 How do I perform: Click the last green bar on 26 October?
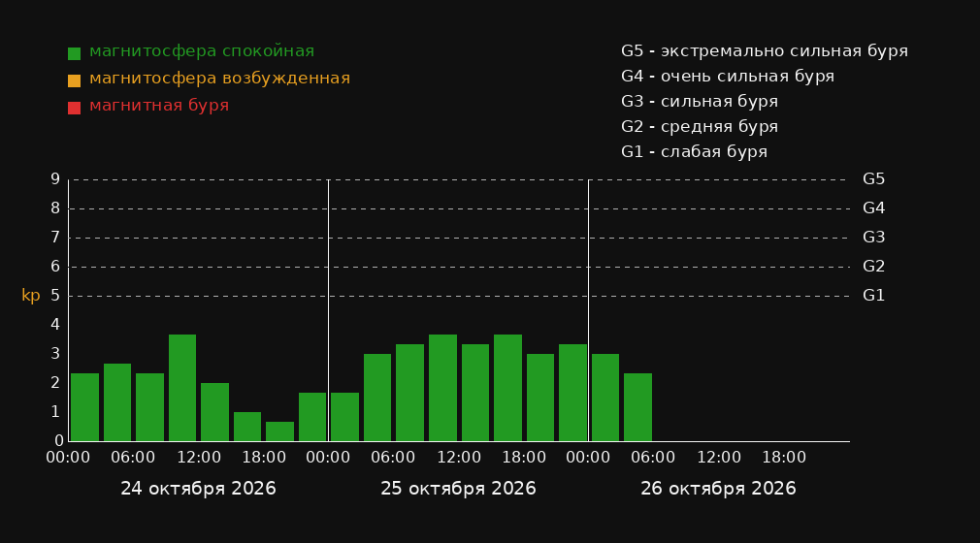coord(638,407)
